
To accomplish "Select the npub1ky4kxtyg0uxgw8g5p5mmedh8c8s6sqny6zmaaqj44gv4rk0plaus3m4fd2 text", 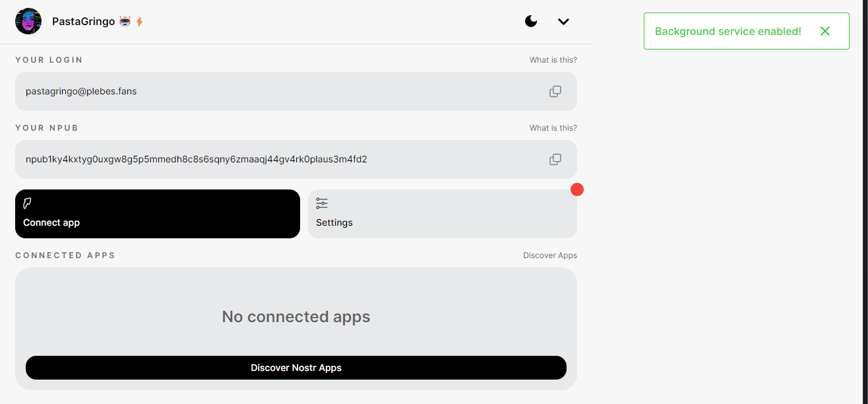I will pos(197,159).
